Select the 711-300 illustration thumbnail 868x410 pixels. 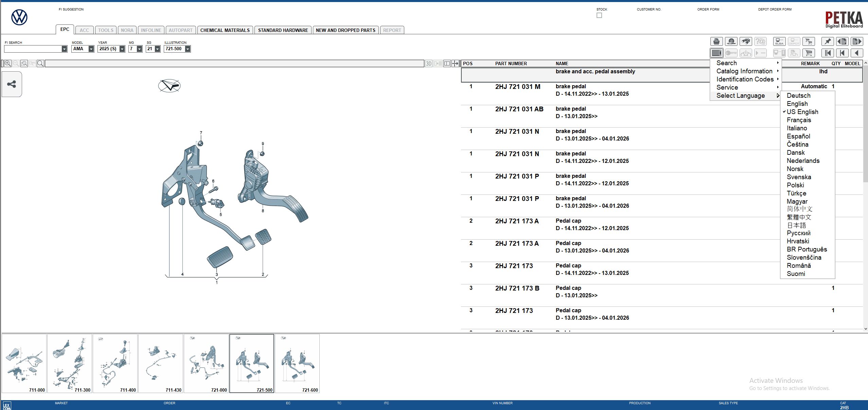(70, 363)
